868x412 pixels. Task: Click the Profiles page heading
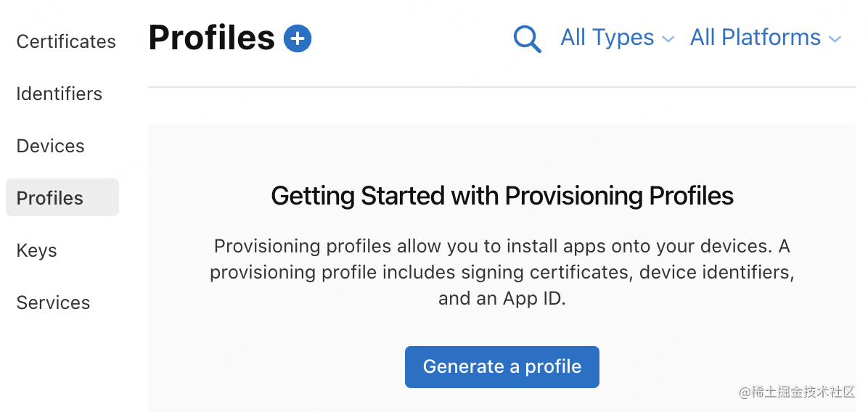[x=211, y=38]
